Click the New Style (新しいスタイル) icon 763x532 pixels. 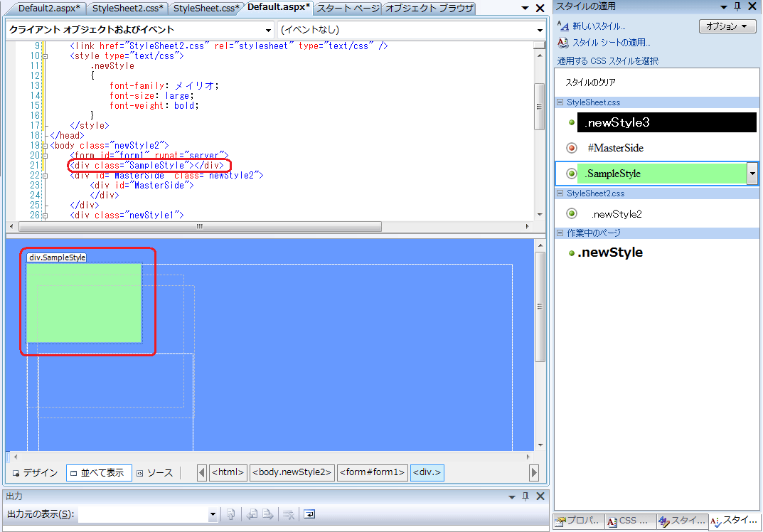(x=562, y=26)
